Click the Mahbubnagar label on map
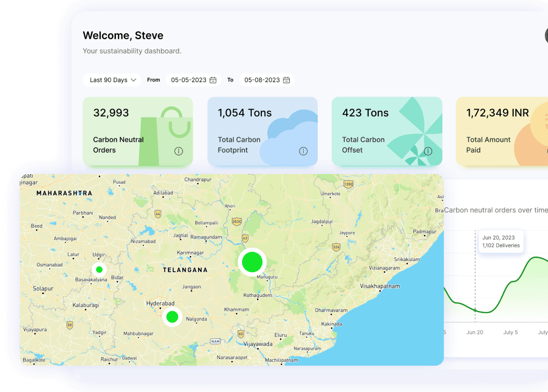Image resolution: width=548 pixels, height=392 pixels. [138, 333]
